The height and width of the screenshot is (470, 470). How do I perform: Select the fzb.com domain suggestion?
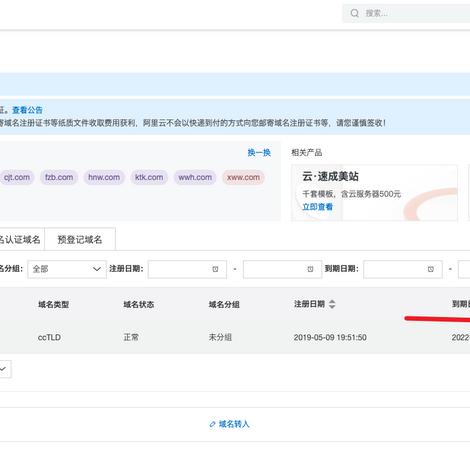click(x=59, y=177)
